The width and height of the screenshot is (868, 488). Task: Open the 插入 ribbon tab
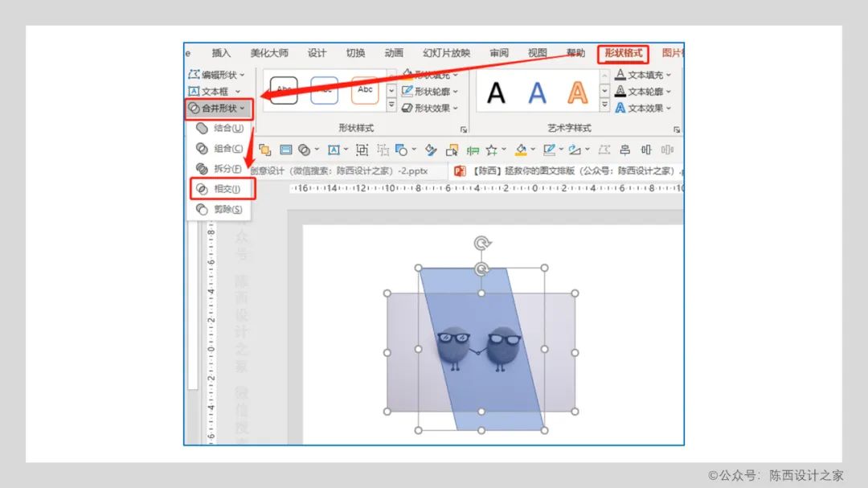pos(221,54)
